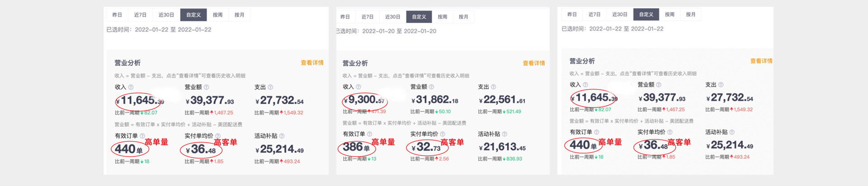Switch to 昨日 tab in left panel
The width and height of the screenshot is (868, 186).
tap(117, 15)
